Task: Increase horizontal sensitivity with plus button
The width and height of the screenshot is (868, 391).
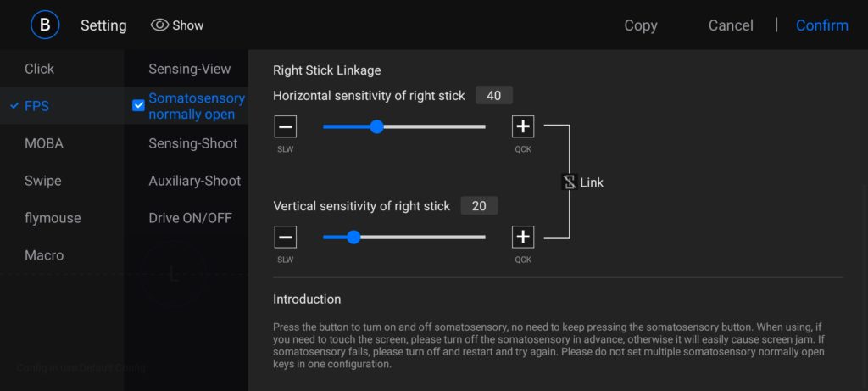Action: pyautogui.click(x=523, y=127)
